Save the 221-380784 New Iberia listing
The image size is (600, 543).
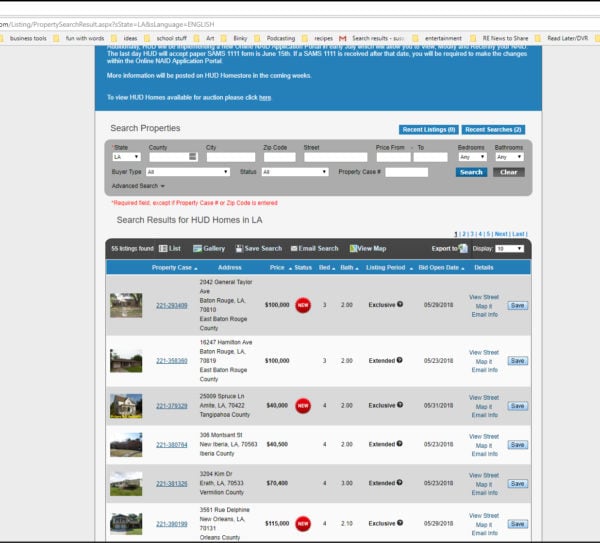coord(517,445)
